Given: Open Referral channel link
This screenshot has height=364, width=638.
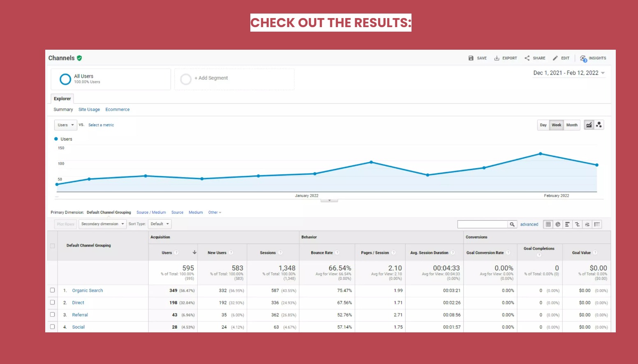Looking at the screenshot, I should pos(80,315).
